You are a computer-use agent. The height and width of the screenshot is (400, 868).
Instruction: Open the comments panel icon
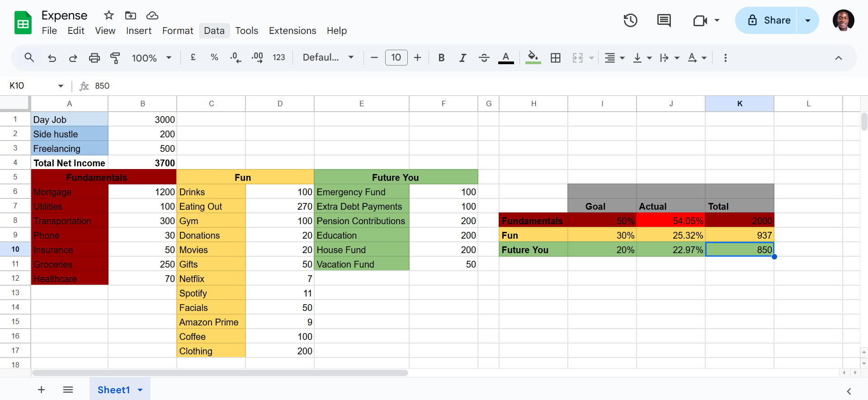[x=664, y=20]
